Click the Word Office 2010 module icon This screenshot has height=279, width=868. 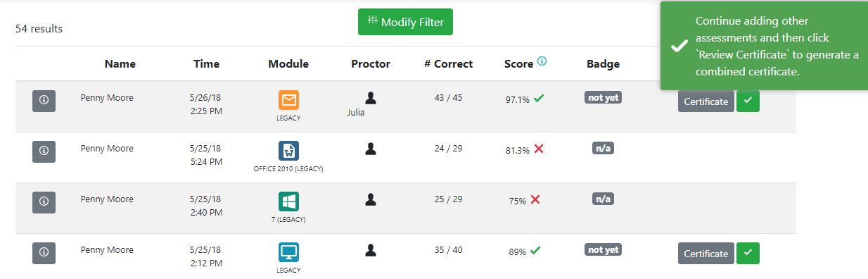pos(288,151)
